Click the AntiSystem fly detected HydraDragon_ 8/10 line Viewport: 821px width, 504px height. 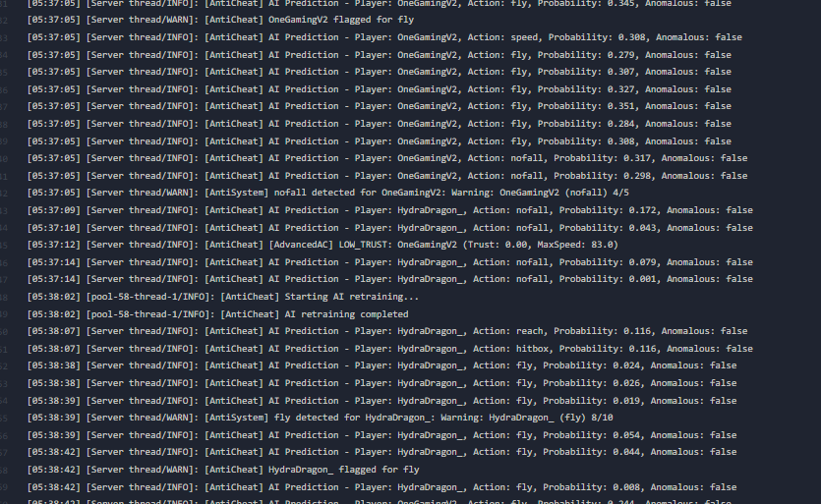pyautogui.click(x=320, y=418)
